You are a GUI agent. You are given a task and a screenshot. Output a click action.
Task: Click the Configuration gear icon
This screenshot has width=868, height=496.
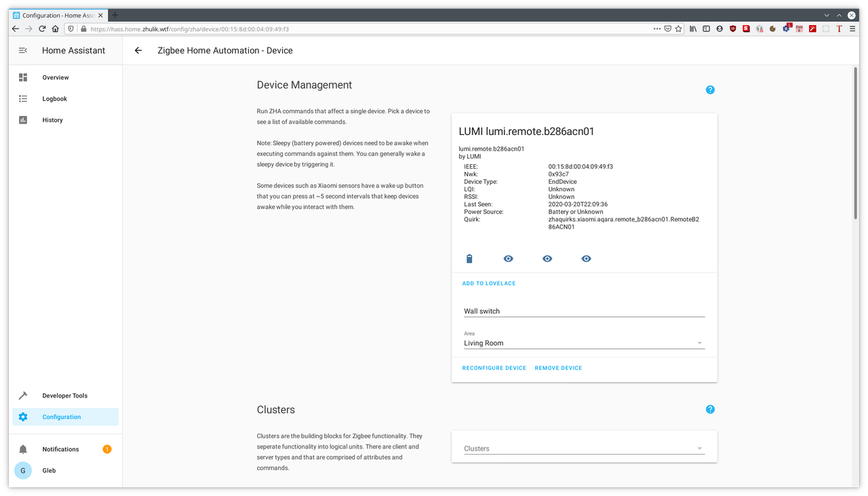[23, 417]
